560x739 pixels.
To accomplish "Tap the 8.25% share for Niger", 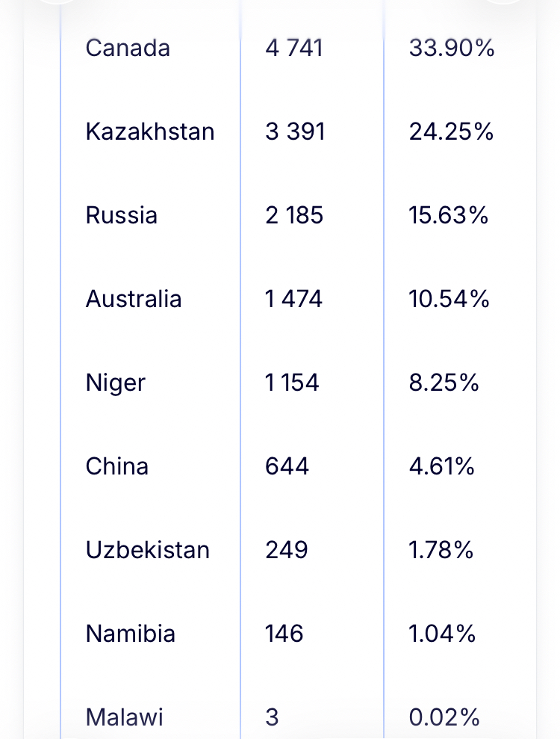I will click(x=444, y=383).
